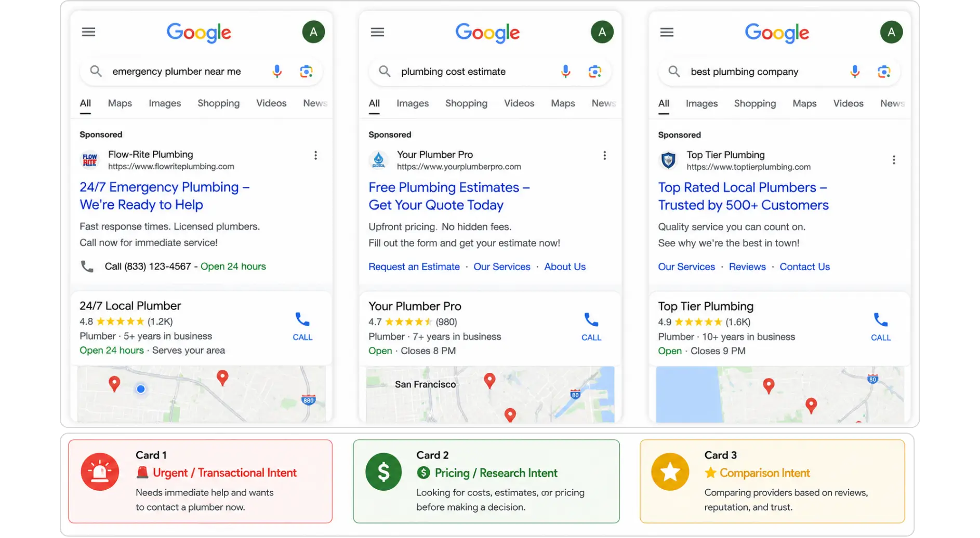Open 'Top Rated Local Plumbers' ad headline
Screen dimensions: 980x538
point(744,196)
